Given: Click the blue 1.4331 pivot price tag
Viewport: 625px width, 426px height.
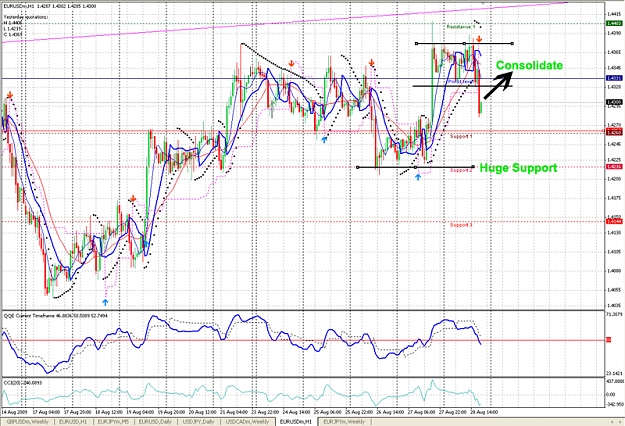Looking at the screenshot, I should (x=613, y=79).
